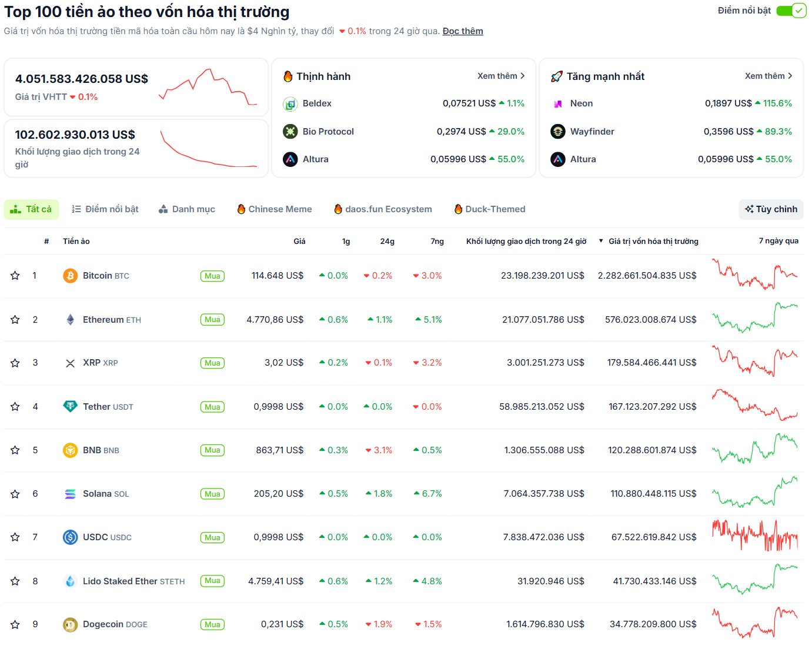Click the XRP coin logo
Screen dimensions: 812x646
click(70, 363)
